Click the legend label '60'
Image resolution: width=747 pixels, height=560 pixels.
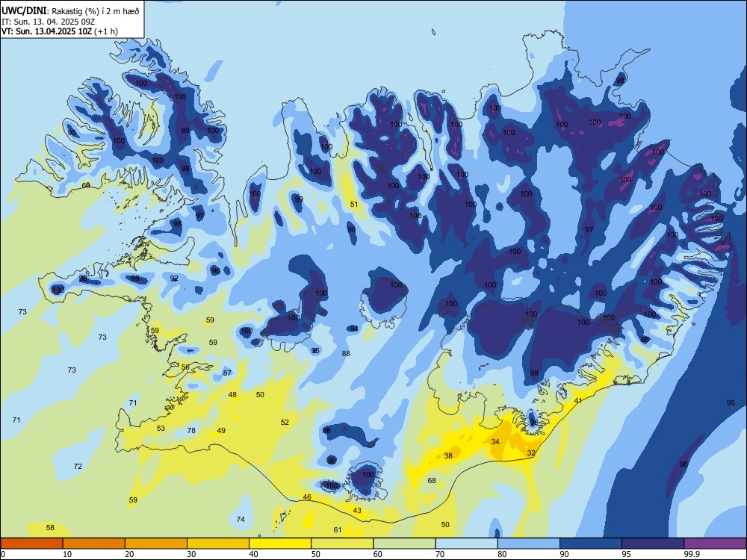tap(378, 554)
